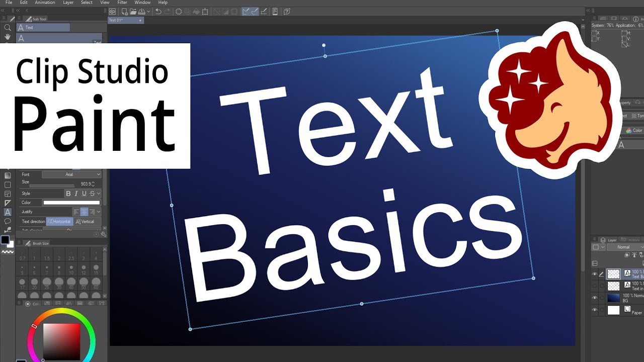Justify text to center
644x362 pixels.
pos(84,212)
